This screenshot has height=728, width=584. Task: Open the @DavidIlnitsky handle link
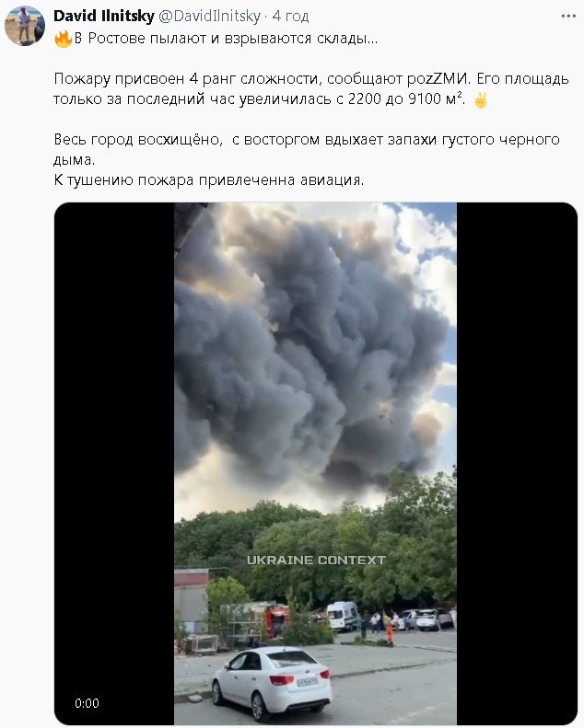point(209,17)
